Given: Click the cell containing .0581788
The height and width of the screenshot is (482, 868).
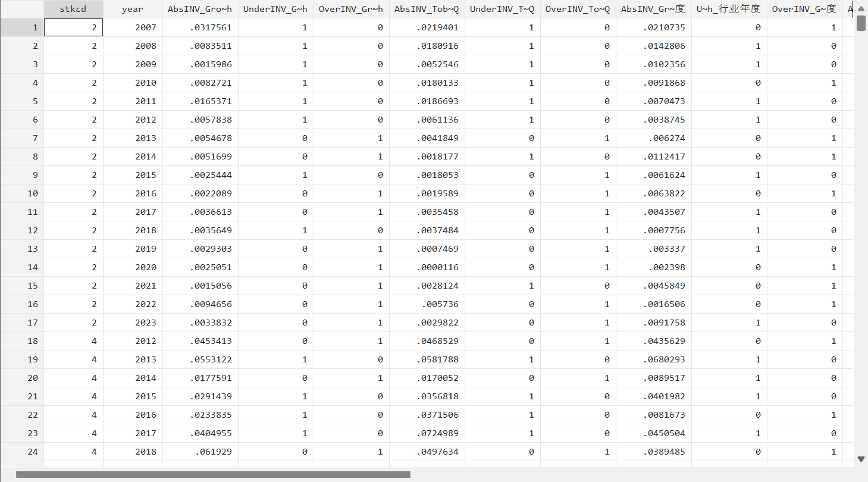Looking at the screenshot, I should (x=427, y=359).
